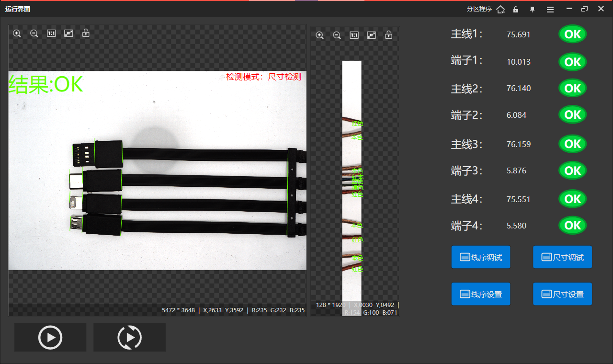
Task: Click the 主线2 value 76.140
Action: (x=519, y=88)
